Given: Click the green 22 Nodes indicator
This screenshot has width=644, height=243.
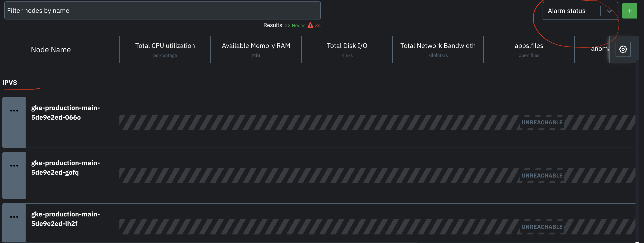Looking at the screenshot, I should [x=295, y=25].
